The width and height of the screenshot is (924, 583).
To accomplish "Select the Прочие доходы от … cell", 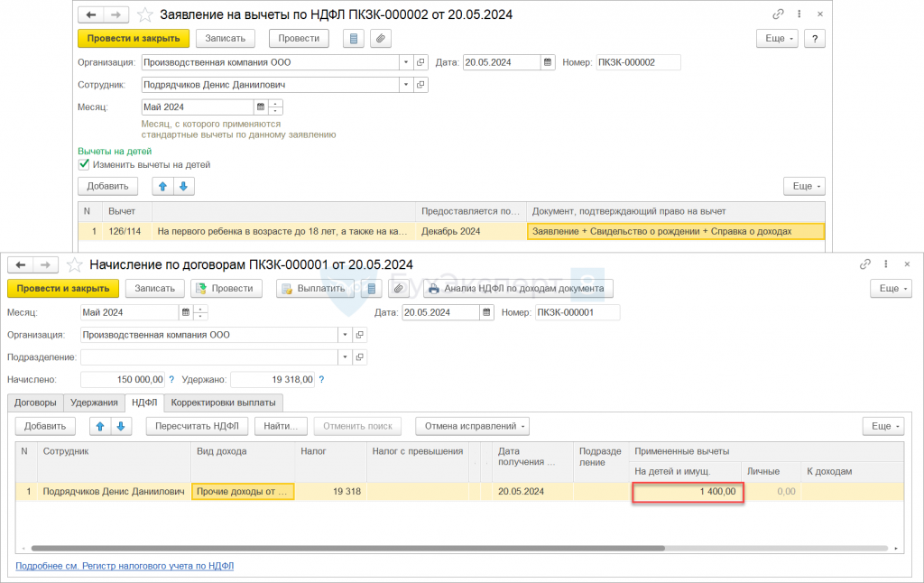I will click(x=243, y=492).
